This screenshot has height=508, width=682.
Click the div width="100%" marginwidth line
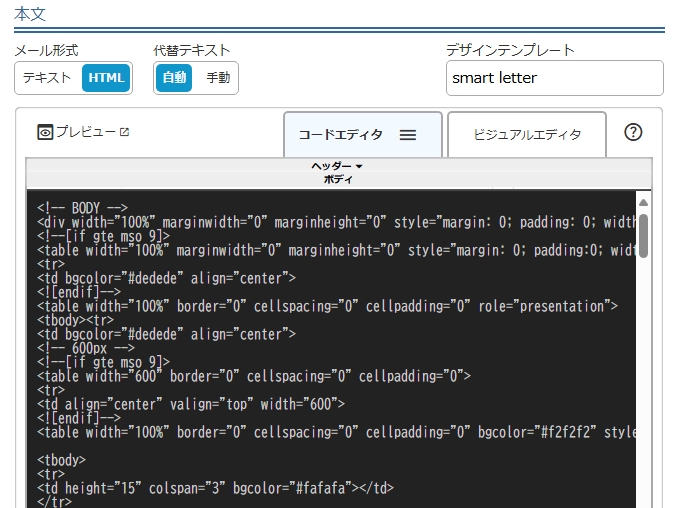[336, 222]
